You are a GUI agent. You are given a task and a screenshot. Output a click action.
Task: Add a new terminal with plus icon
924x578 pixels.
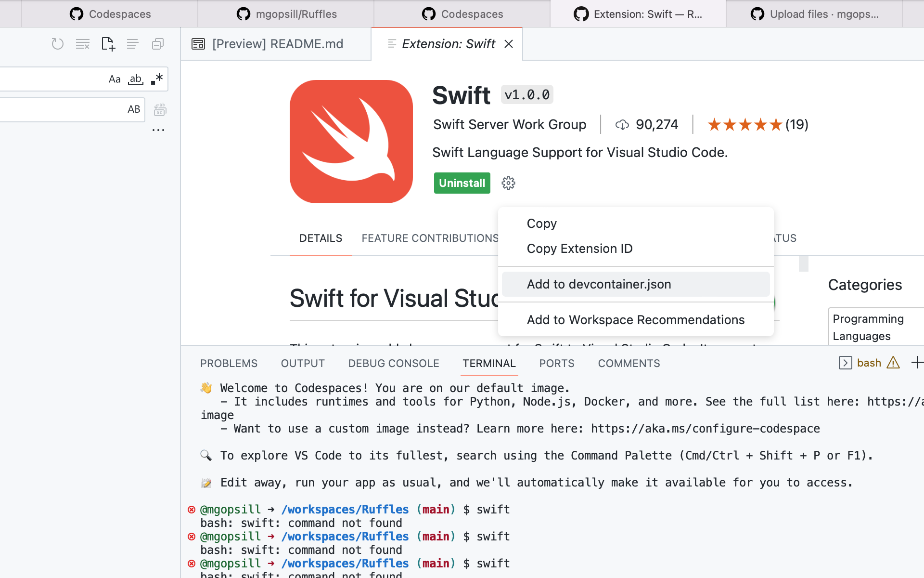click(917, 362)
